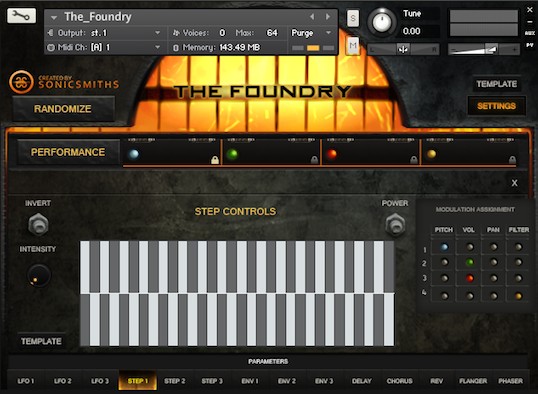Toggle the lock on green layer slot
Image resolution: width=538 pixels, height=394 pixels.
pos(314,160)
